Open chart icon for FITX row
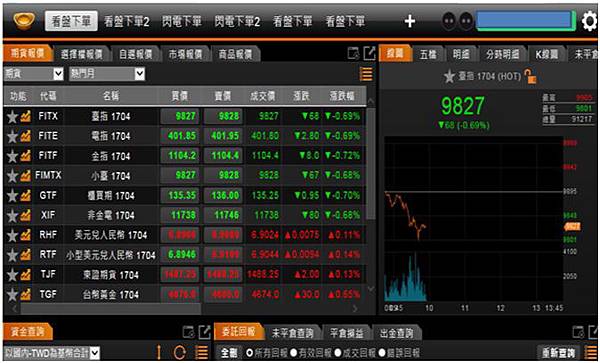 coord(26,116)
